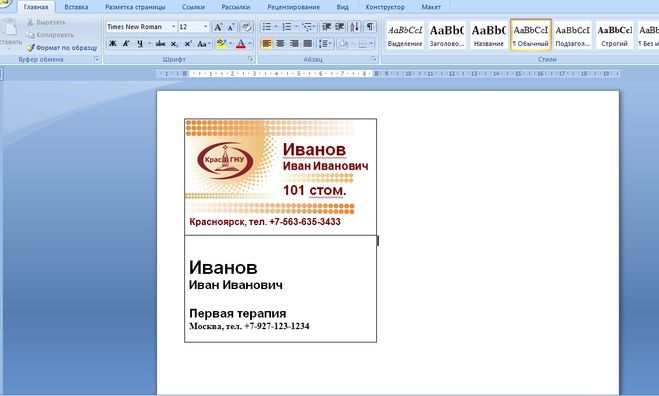Click the grow font size icon
659x396 pixels.
[x=218, y=27]
